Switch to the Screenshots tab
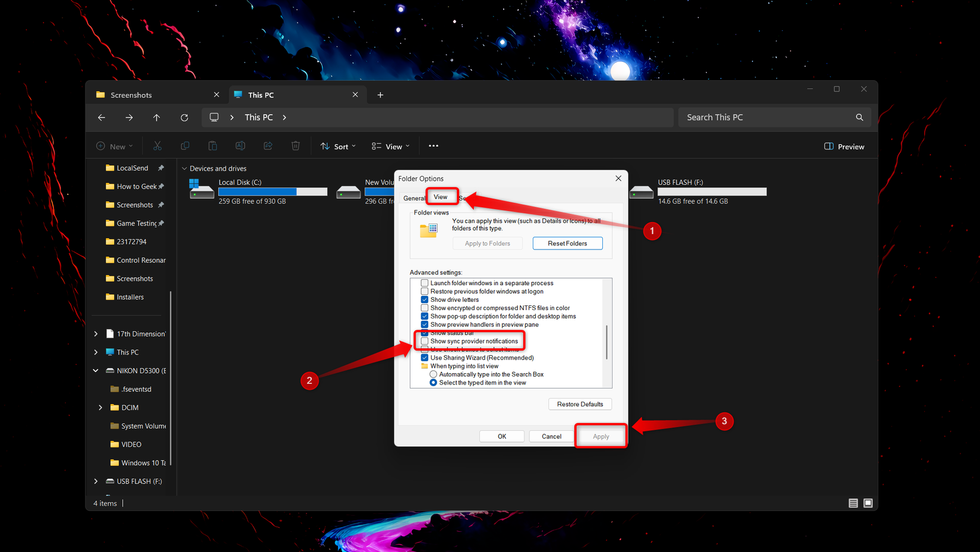 (x=158, y=95)
